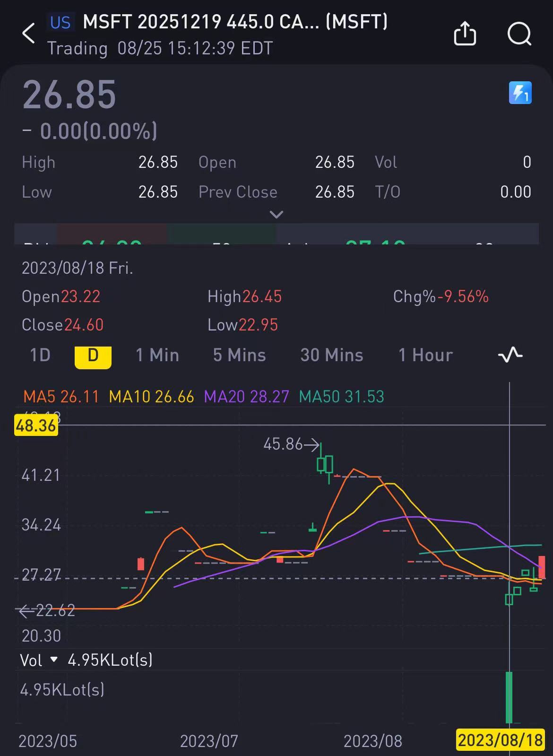
Task: Tap the yellow 2023/08/18 crosshair date label
Action: click(500, 739)
